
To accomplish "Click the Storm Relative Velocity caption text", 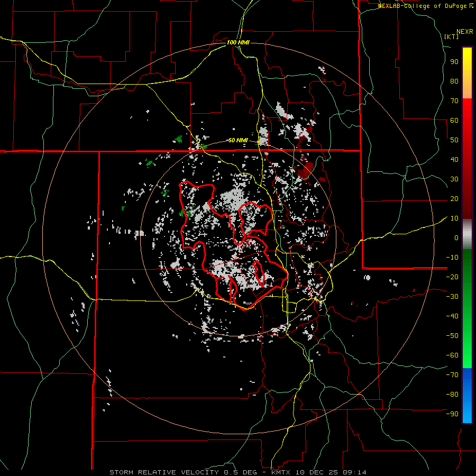I will (x=163, y=472).
